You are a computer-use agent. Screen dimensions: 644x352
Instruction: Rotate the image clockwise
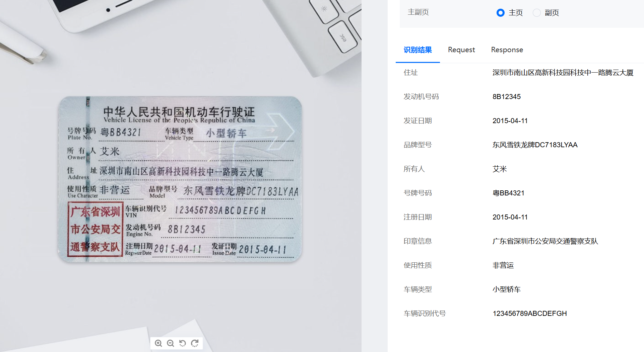pos(195,343)
